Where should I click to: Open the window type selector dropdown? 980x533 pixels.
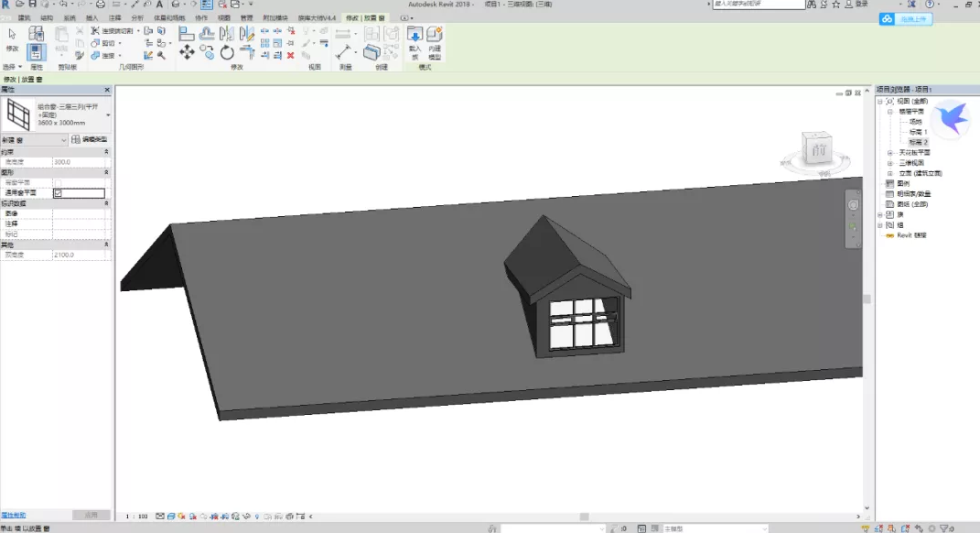tap(108, 114)
